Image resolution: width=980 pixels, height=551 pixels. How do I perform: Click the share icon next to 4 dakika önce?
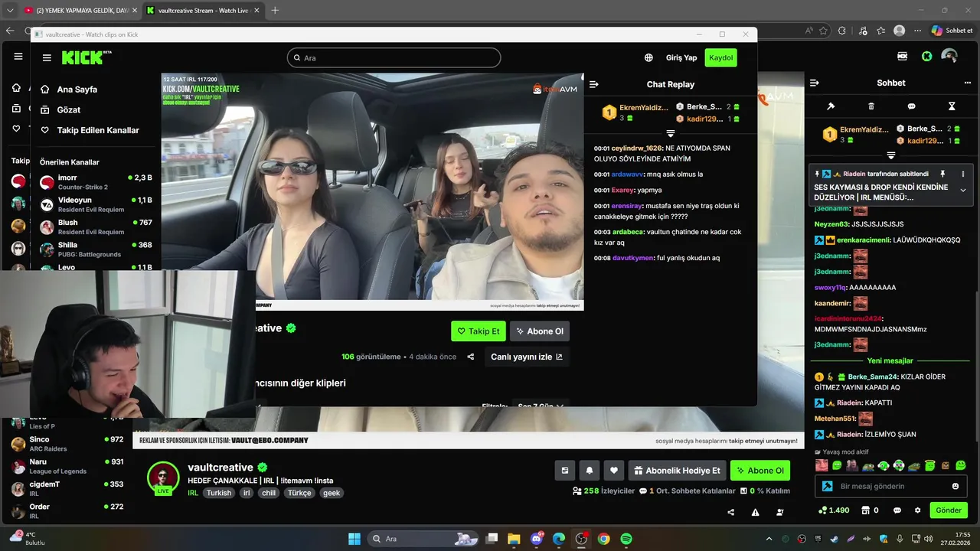click(471, 357)
